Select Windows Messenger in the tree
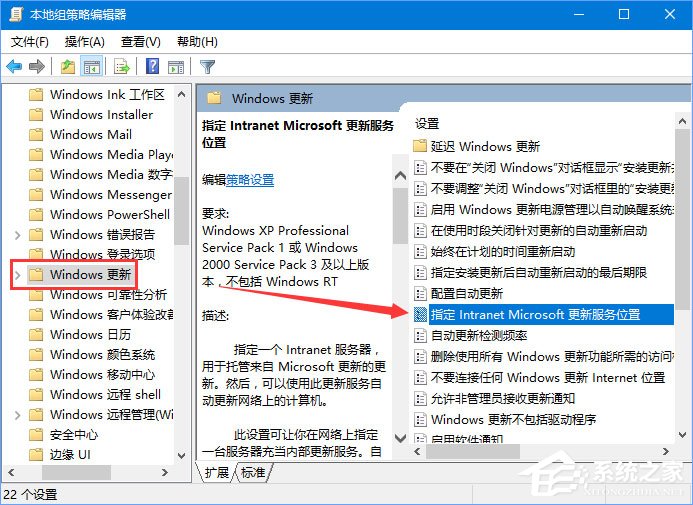This screenshot has width=693, height=505. coord(111,194)
